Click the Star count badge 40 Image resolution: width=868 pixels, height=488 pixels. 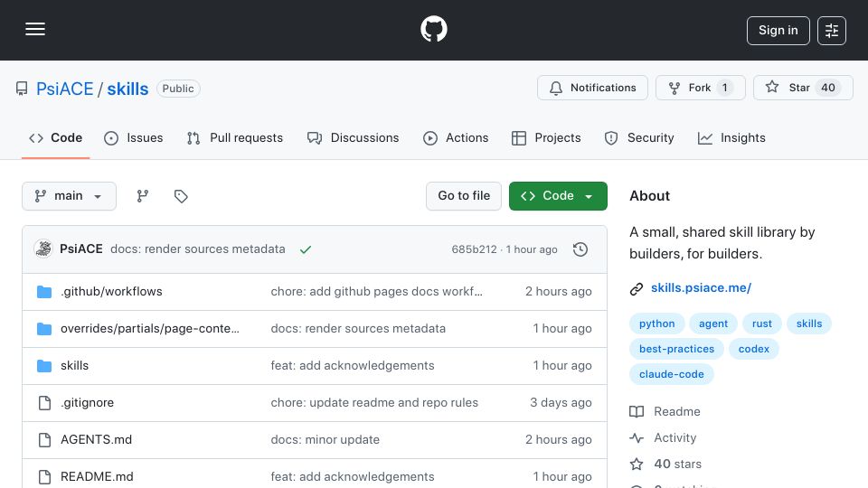coord(828,88)
